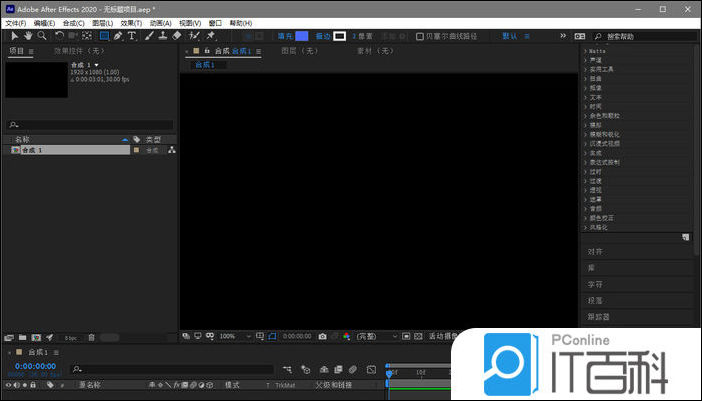702x401 pixels.
Task: Open the 对齐 panel
Action: point(596,252)
